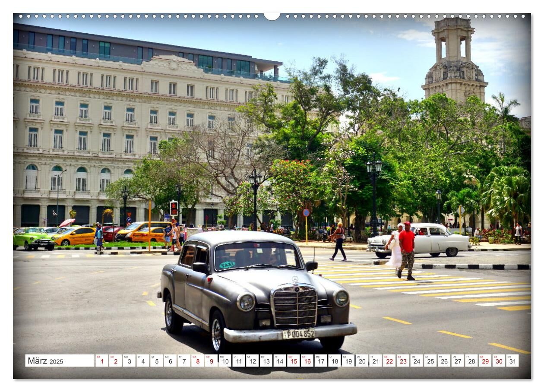Click the license plate P004 852

click(298, 334)
